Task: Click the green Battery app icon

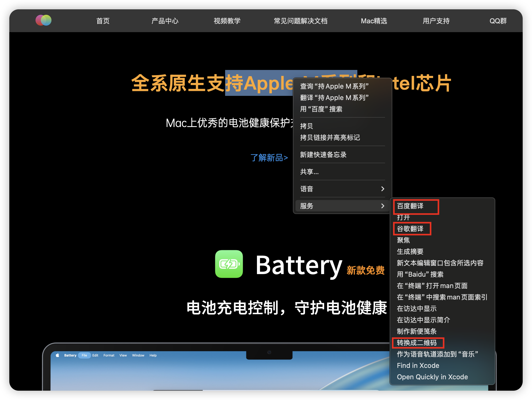Action: [229, 264]
